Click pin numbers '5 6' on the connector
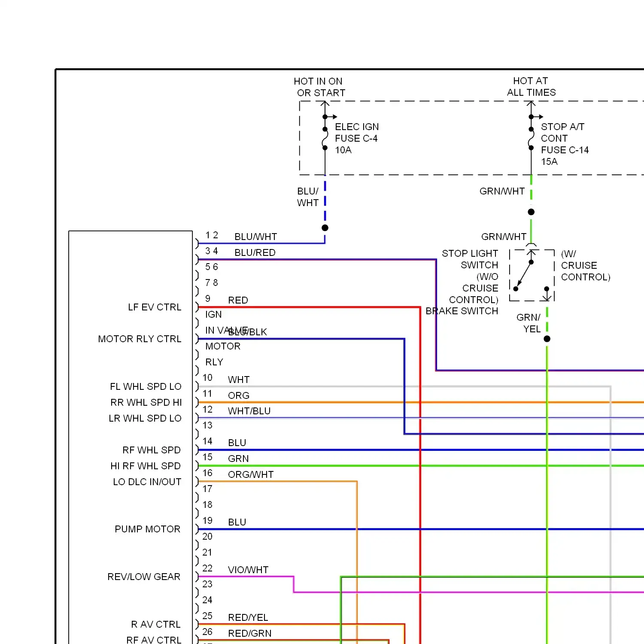 click(212, 267)
